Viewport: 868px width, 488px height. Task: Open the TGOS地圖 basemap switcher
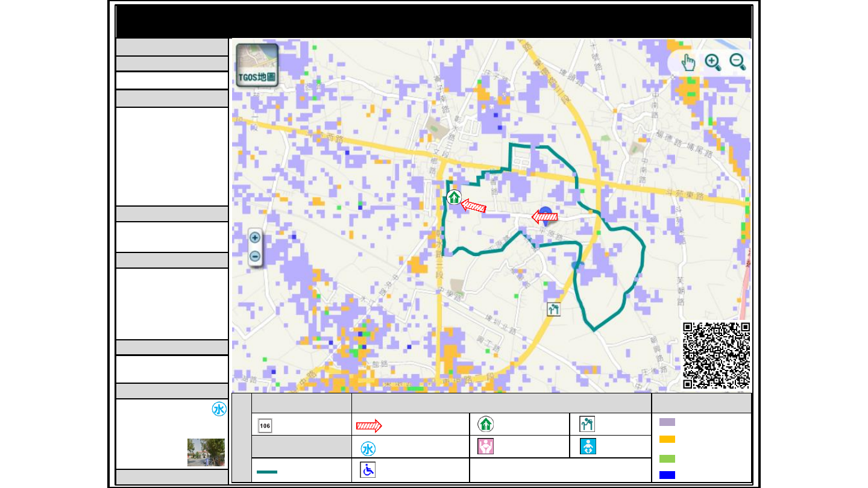click(x=257, y=65)
